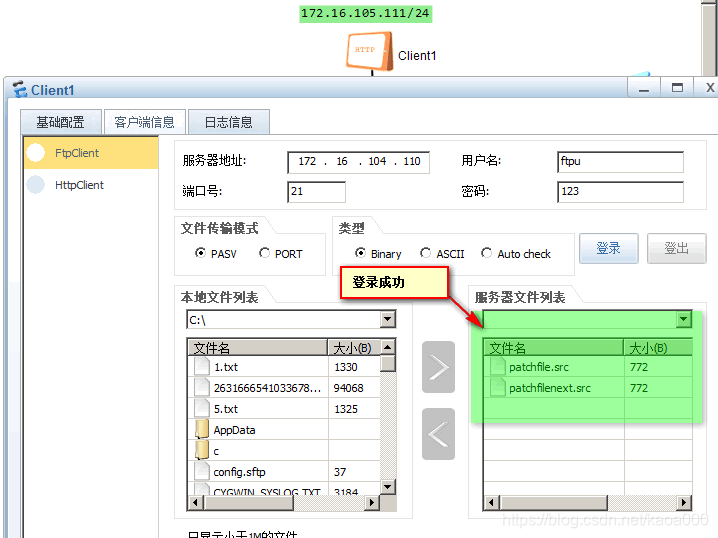Minimize the Client1 window

pos(644,87)
